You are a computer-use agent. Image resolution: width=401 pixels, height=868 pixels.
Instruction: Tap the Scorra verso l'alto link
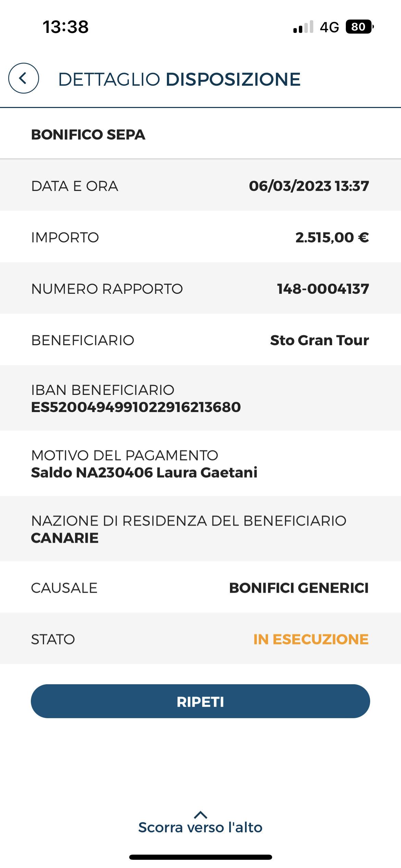pos(200,827)
